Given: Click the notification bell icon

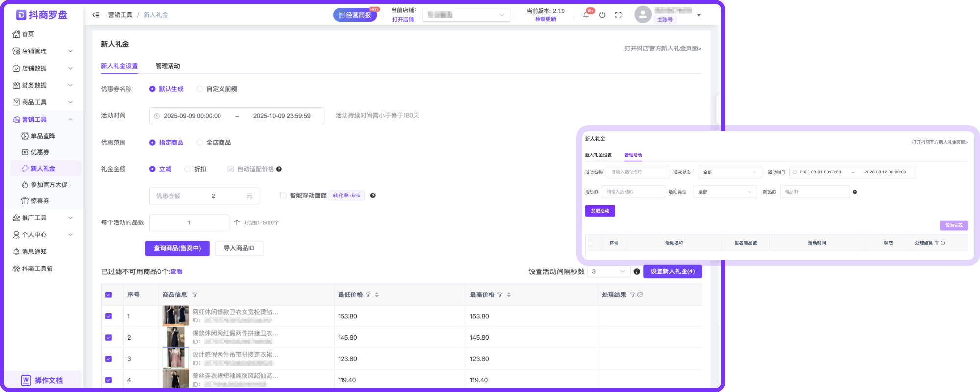Looking at the screenshot, I should click(586, 15).
